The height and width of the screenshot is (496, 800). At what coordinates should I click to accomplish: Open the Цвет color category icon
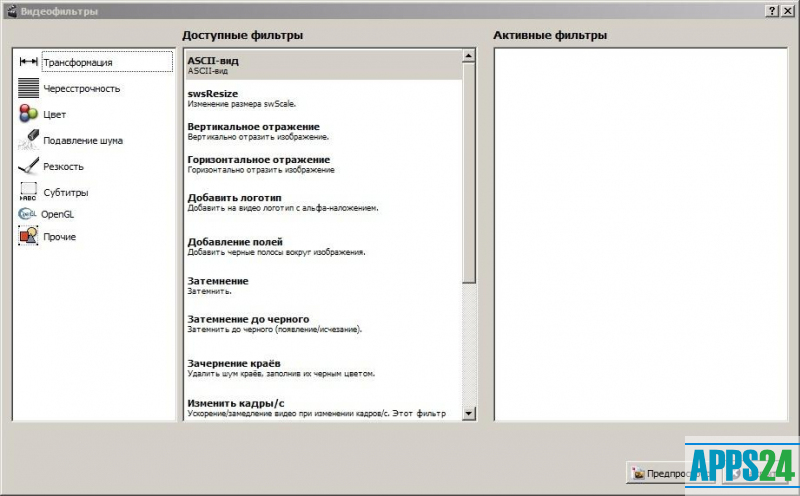(28, 114)
